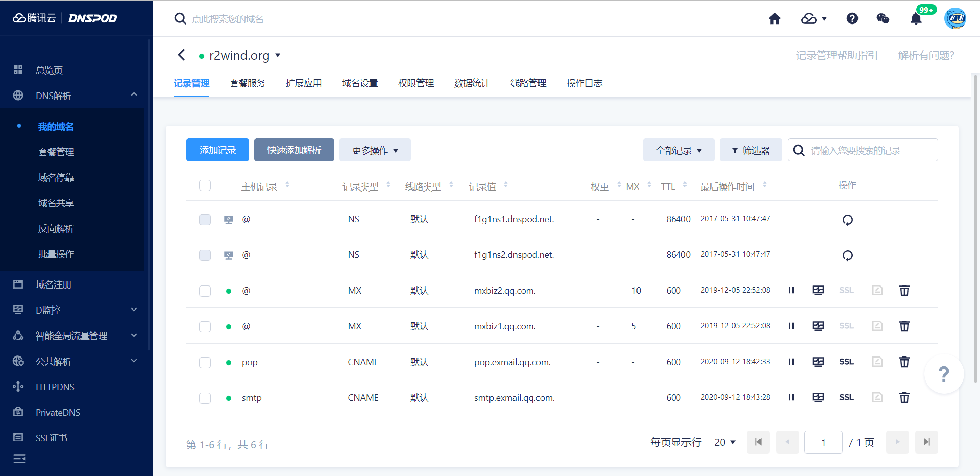Viewport: 980px width, 476px height.
Task: Go to the last page button
Action: (x=927, y=442)
